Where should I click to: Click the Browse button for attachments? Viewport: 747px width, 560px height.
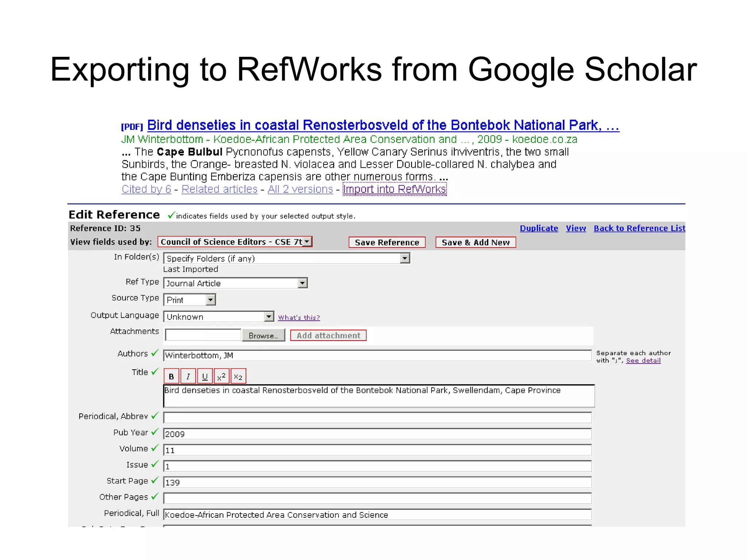(263, 335)
